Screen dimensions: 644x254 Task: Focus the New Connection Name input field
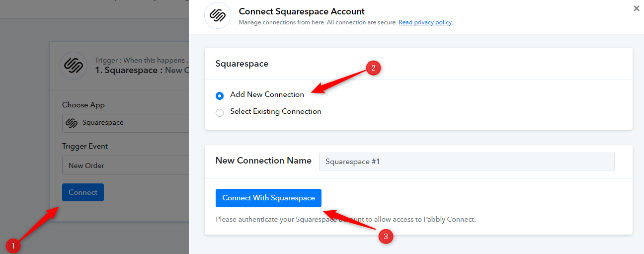point(467,162)
